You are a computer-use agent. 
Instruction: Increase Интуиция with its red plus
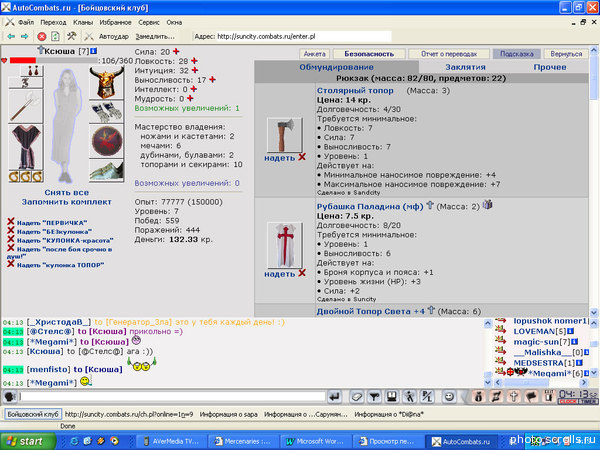tap(195, 70)
